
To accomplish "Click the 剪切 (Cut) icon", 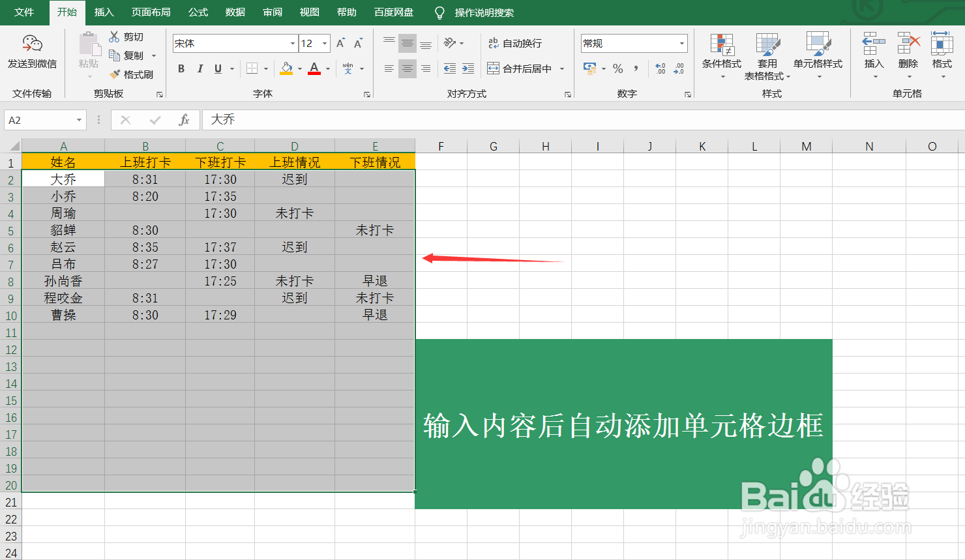I will [x=128, y=37].
